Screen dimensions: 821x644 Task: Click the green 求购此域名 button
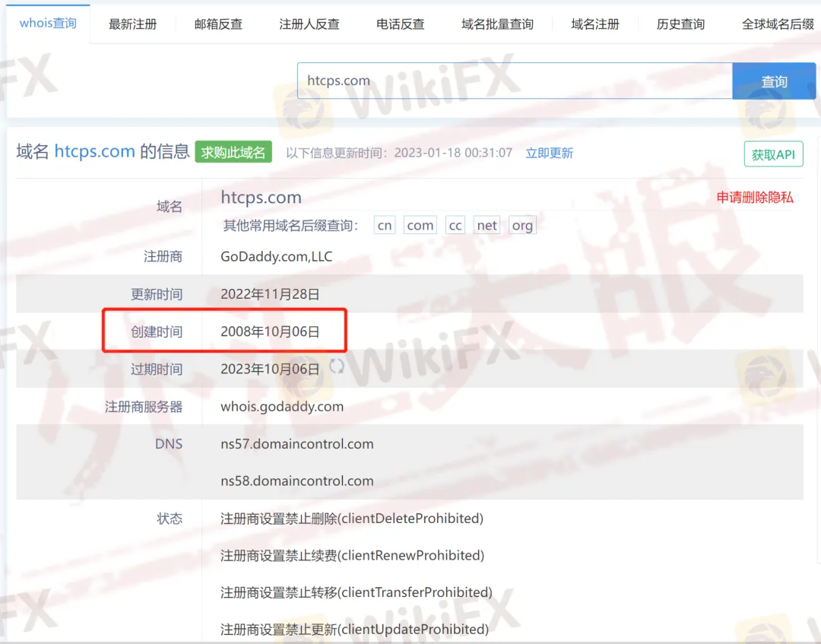click(x=233, y=152)
